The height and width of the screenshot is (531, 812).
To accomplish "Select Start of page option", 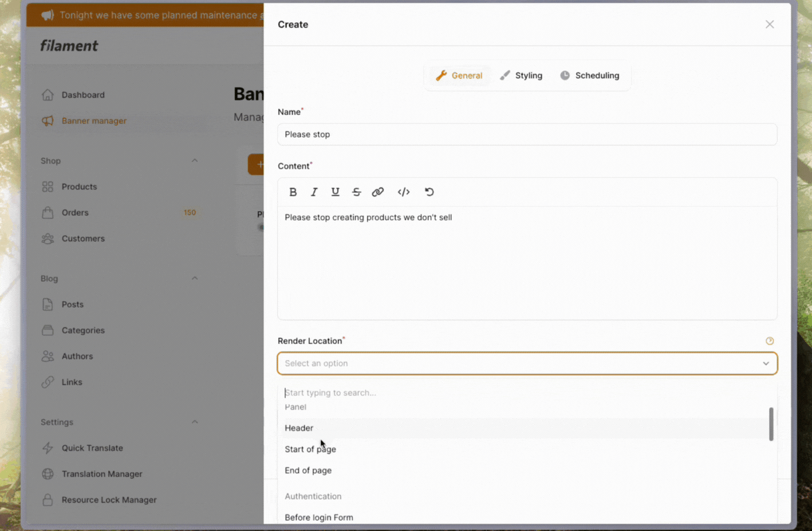I will coord(310,449).
